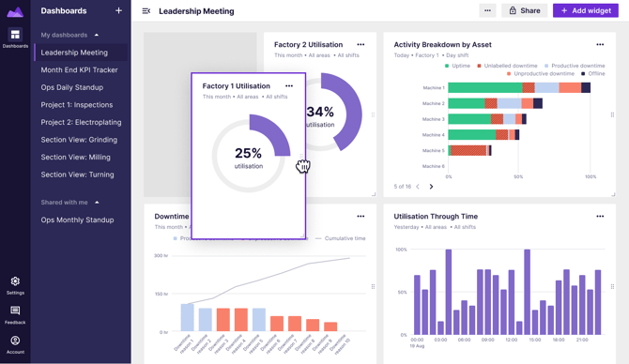This screenshot has width=629, height=364.
Task: Toggle Offline legend series
Action: tap(593, 74)
